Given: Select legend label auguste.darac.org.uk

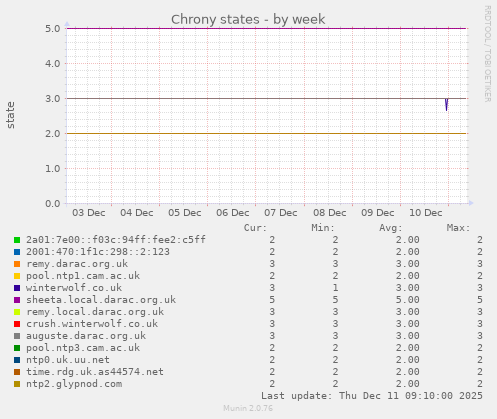Looking at the screenshot, I should click(86, 336).
